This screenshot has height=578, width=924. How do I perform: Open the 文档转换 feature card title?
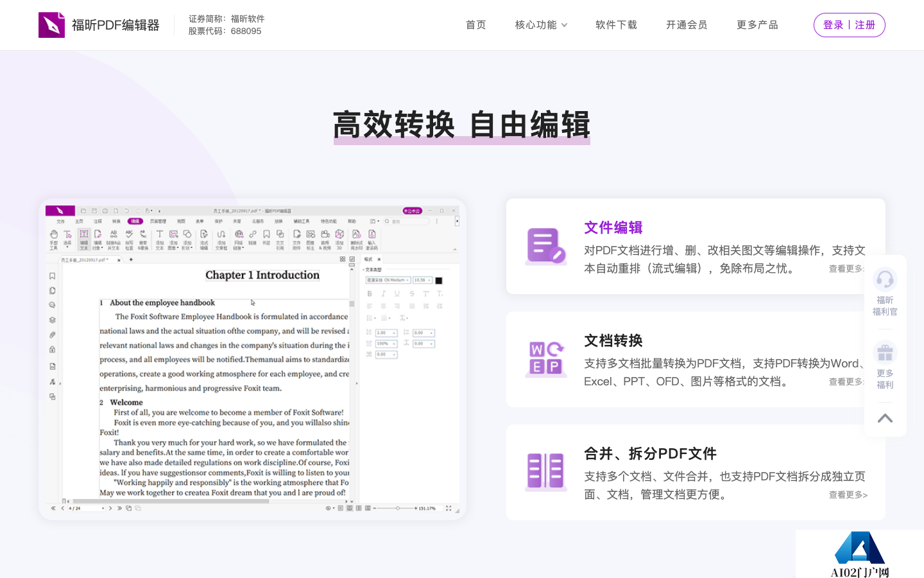(613, 340)
